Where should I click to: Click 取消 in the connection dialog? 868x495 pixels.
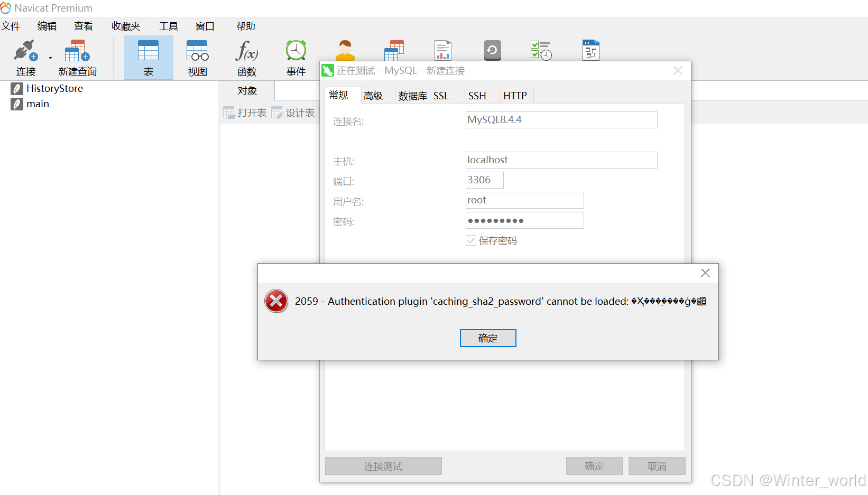pos(657,466)
